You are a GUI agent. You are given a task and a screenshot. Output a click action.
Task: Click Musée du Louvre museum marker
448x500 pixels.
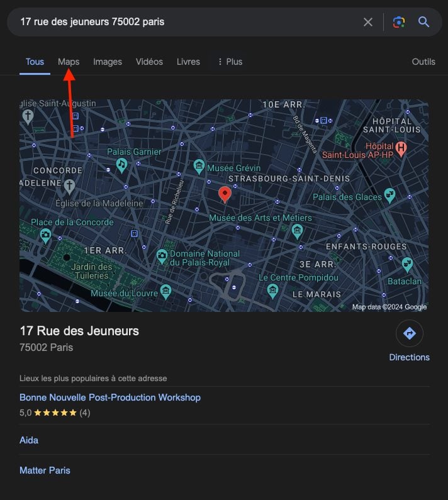tap(165, 292)
